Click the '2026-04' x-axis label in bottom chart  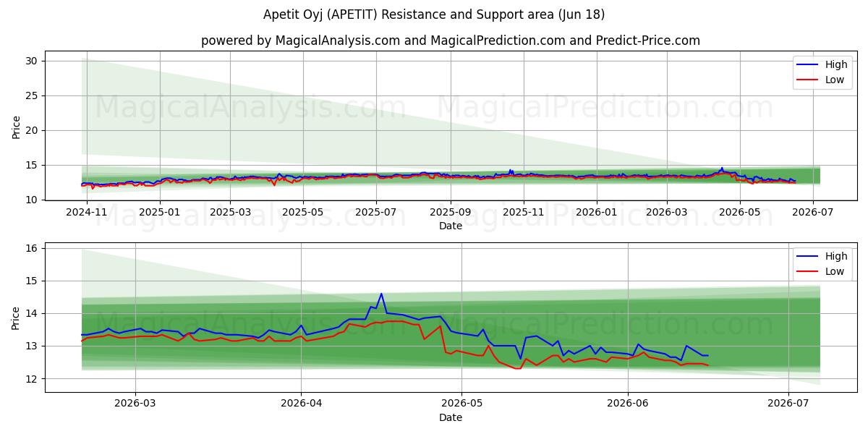pos(301,404)
